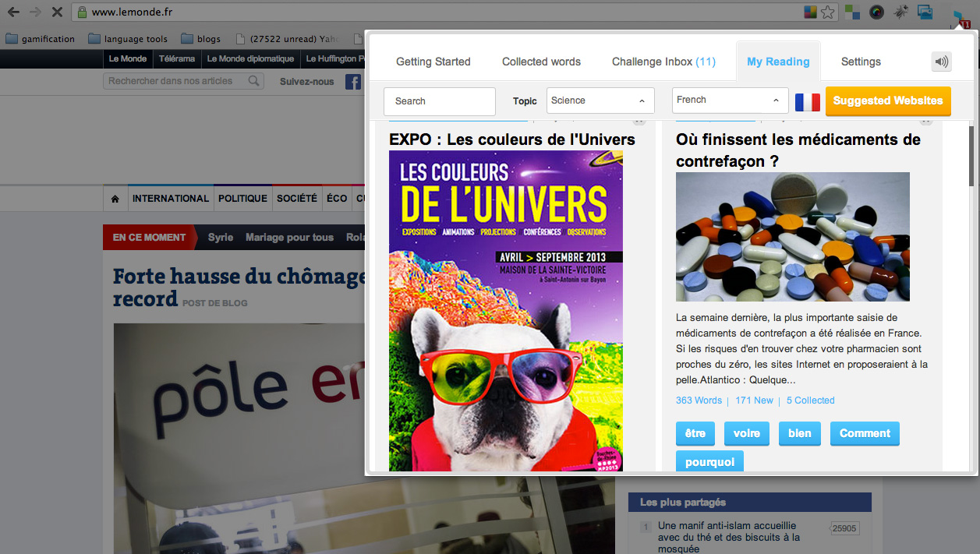Click the SOCIÉTÉ menu item
Screen dimensions: 980x554
[x=297, y=199]
